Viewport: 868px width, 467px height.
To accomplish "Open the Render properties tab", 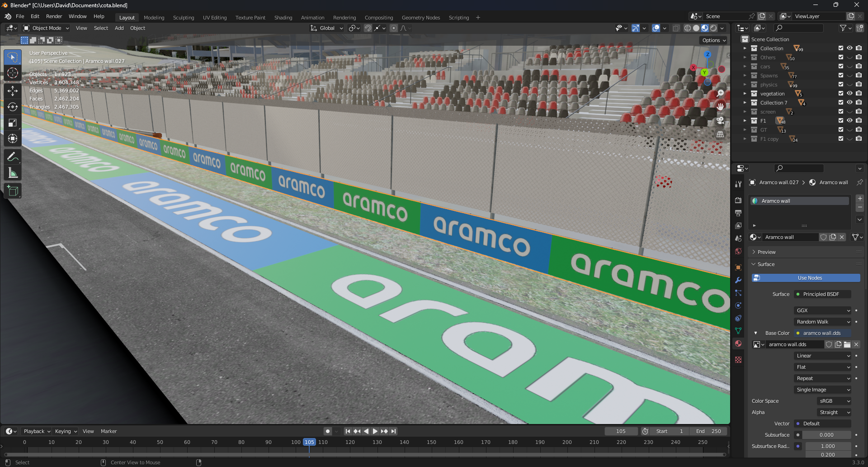I will tap(738, 200).
